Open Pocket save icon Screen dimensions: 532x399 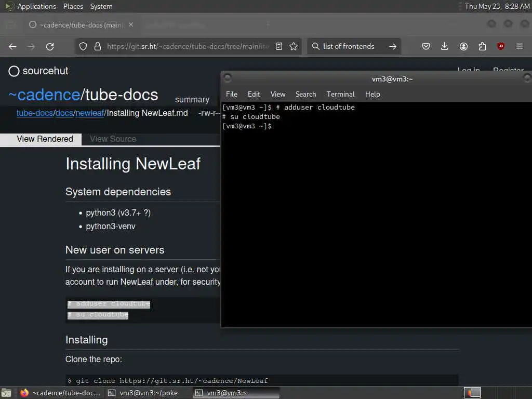[426, 46]
